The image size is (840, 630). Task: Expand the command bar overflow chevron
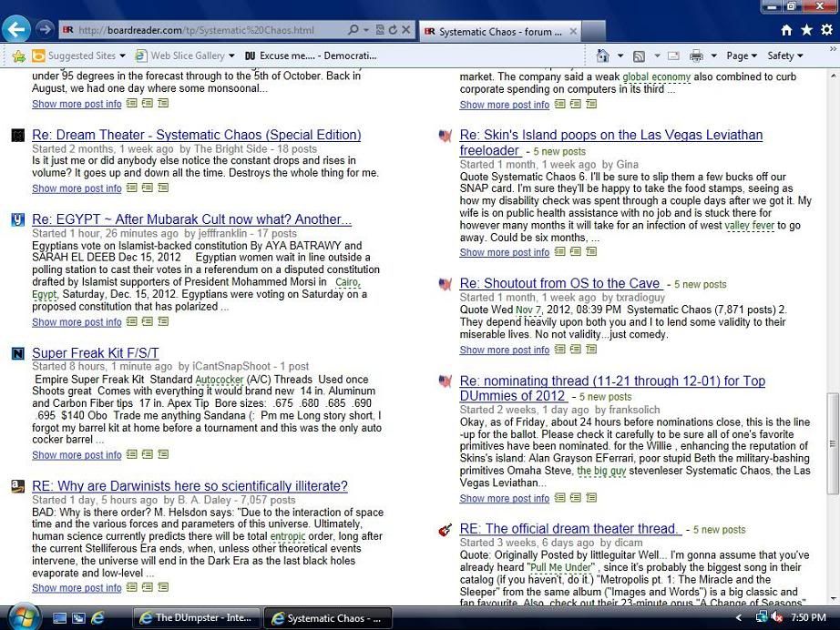click(x=833, y=49)
